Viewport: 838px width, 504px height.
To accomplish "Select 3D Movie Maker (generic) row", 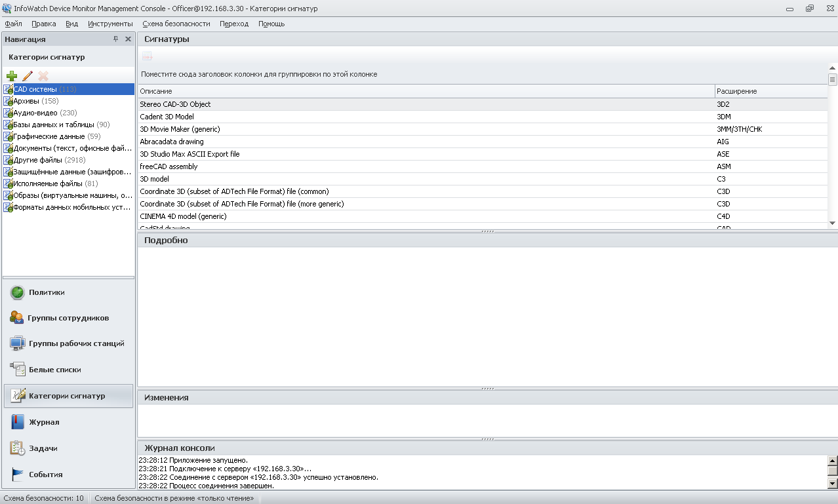I will [483, 129].
